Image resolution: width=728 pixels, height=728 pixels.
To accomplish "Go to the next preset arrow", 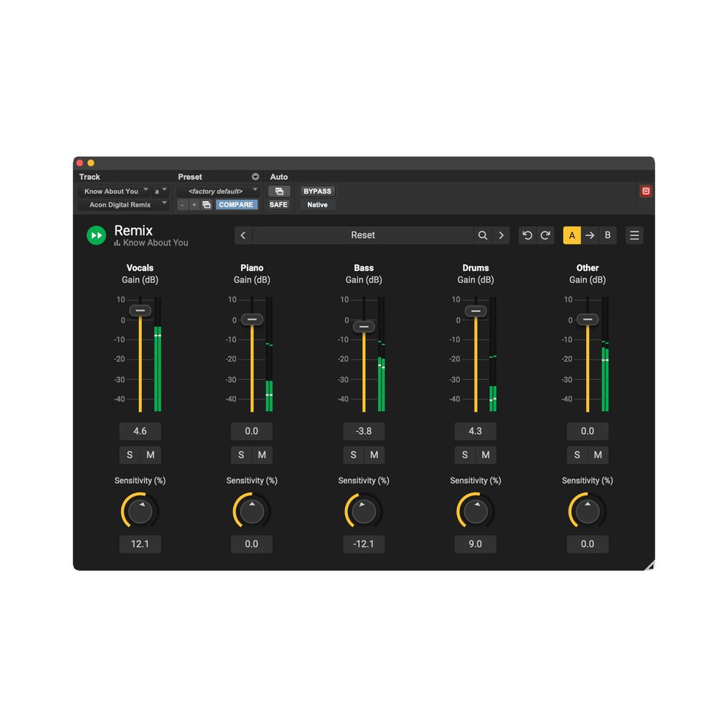I will (501, 235).
